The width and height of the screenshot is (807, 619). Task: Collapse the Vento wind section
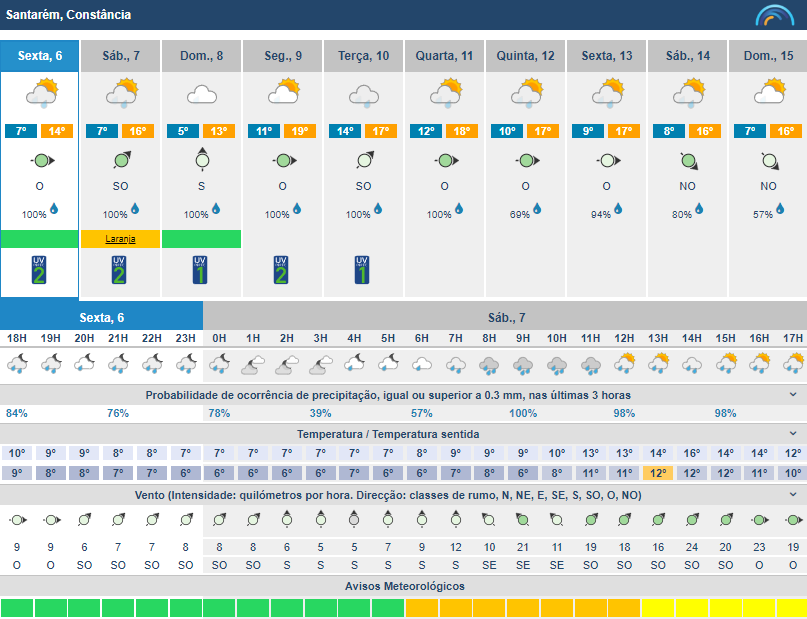coord(793,496)
